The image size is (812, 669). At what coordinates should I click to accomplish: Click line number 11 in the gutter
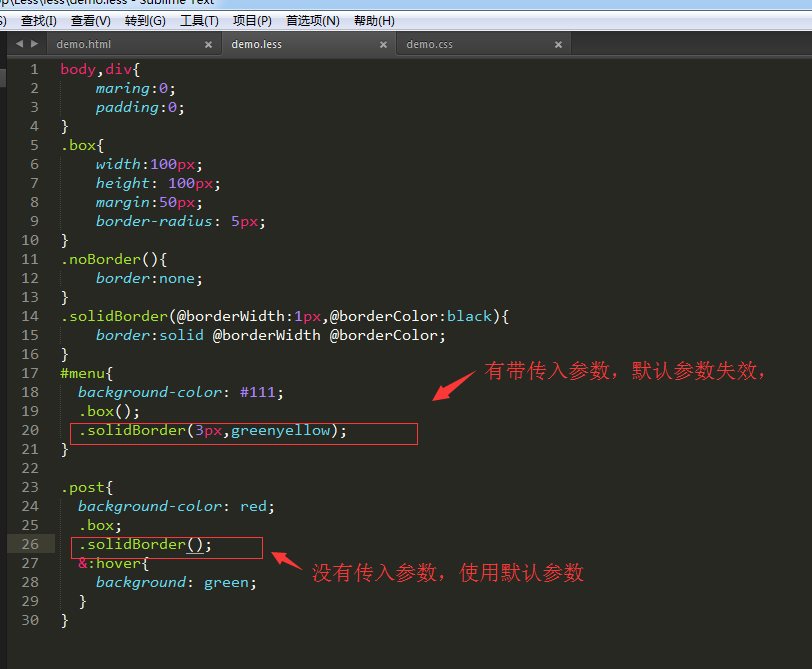(x=30, y=259)
